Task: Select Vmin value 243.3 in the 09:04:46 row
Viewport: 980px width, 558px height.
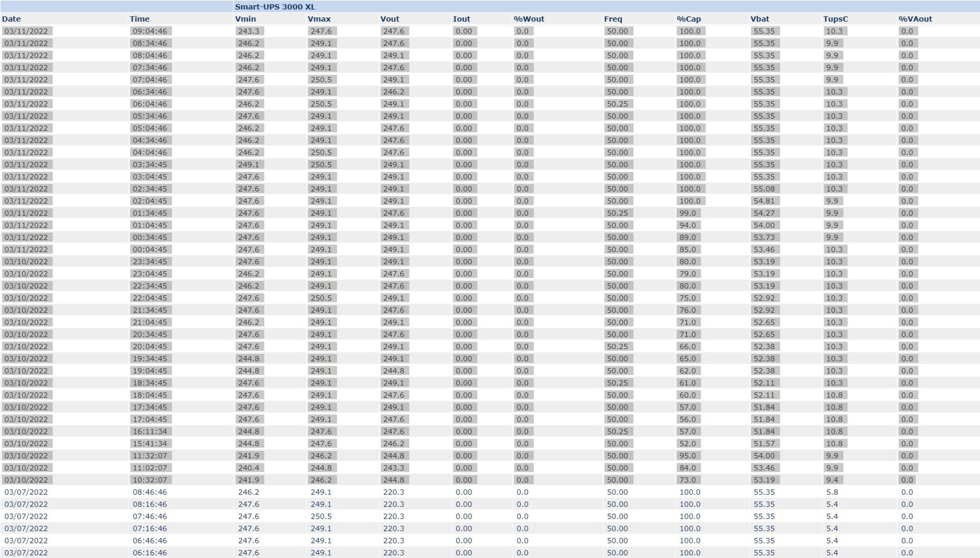Action: coord(249,31)
